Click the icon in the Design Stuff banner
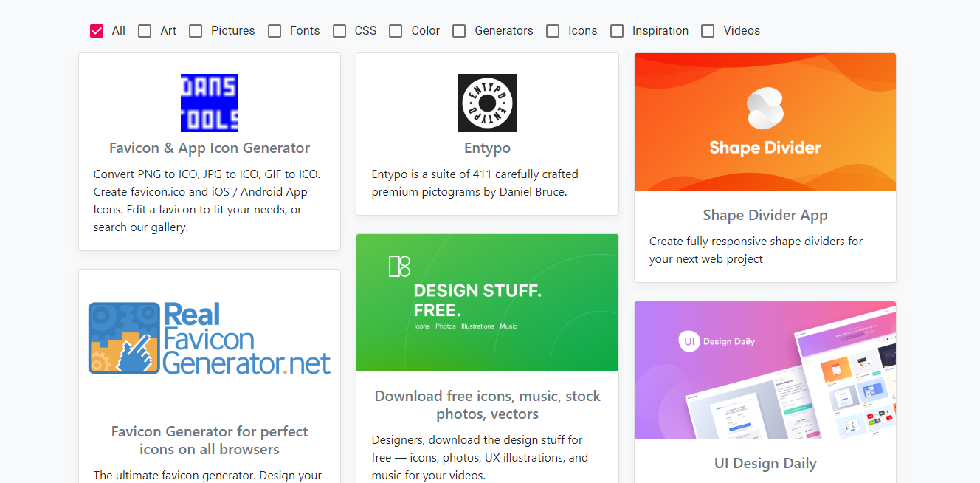Image resolution: width=980 pixels, height=483 pixels. tap(399, 267)
